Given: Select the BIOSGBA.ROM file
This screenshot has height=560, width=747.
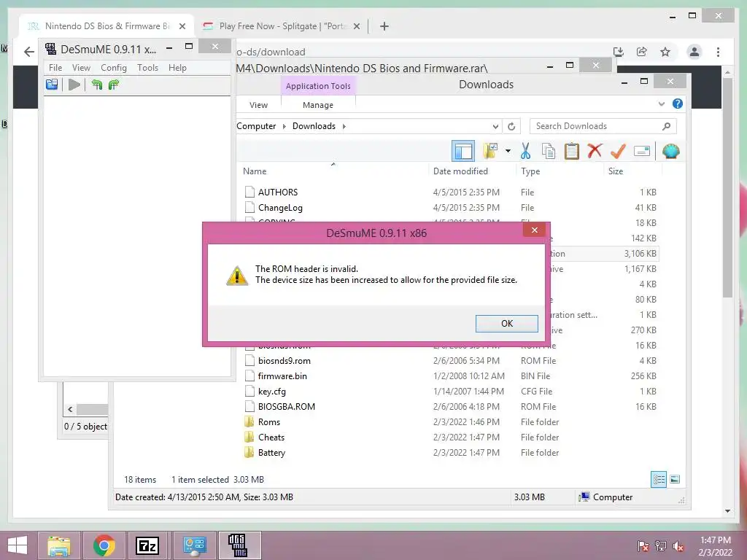Looking at the screenshot, I should [286, 407].
